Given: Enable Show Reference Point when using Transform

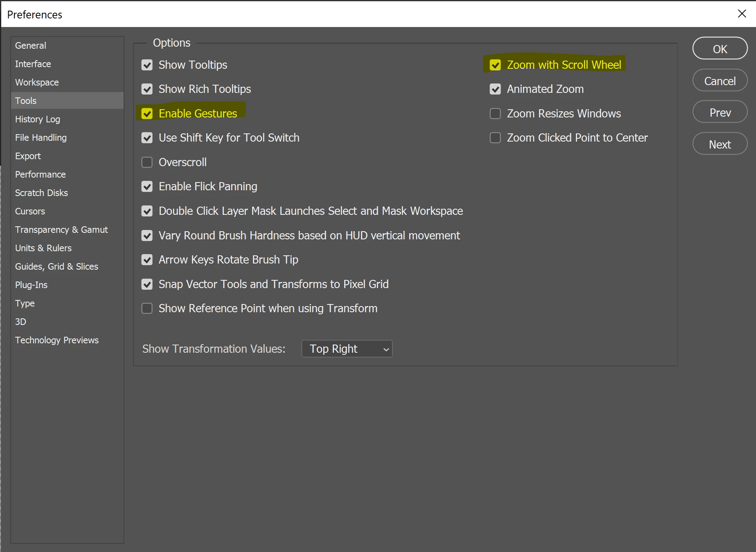Looking at the screenshot, I should pyautogui.click(x=147, y=309).
